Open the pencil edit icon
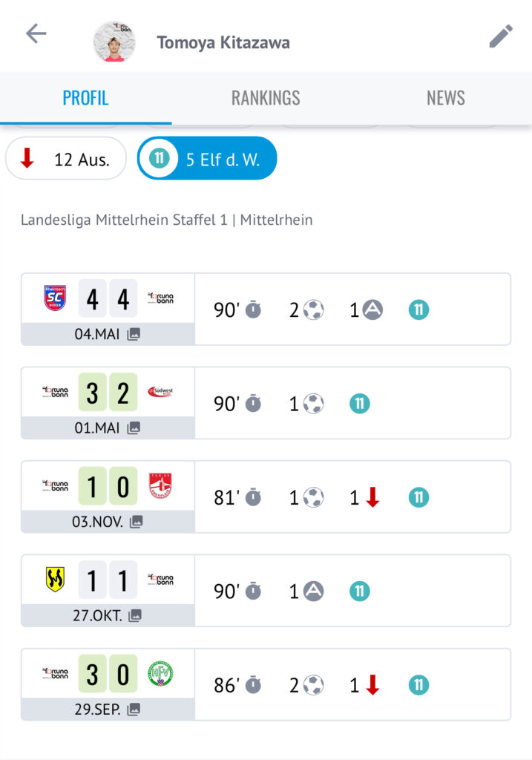 point(501,36)
